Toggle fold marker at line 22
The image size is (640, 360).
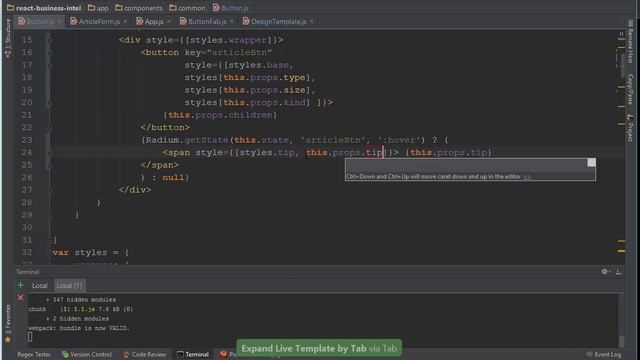[x=49, y=128]
